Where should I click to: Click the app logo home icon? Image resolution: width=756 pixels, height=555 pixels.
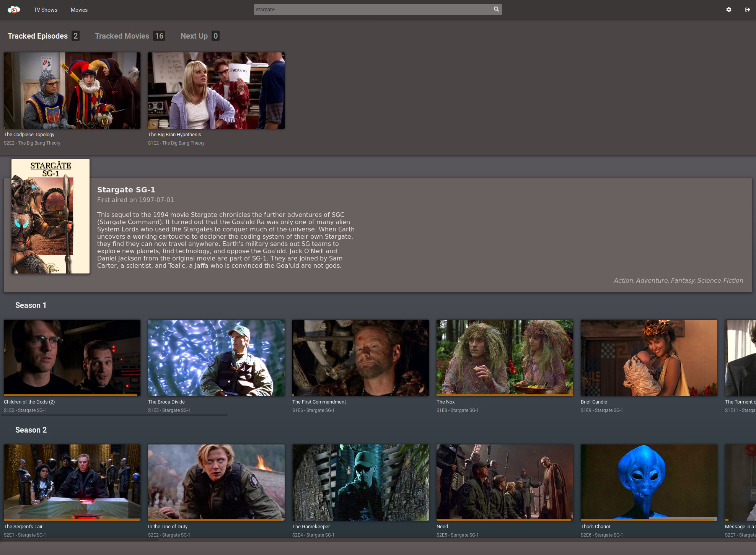tap(14, 10)
